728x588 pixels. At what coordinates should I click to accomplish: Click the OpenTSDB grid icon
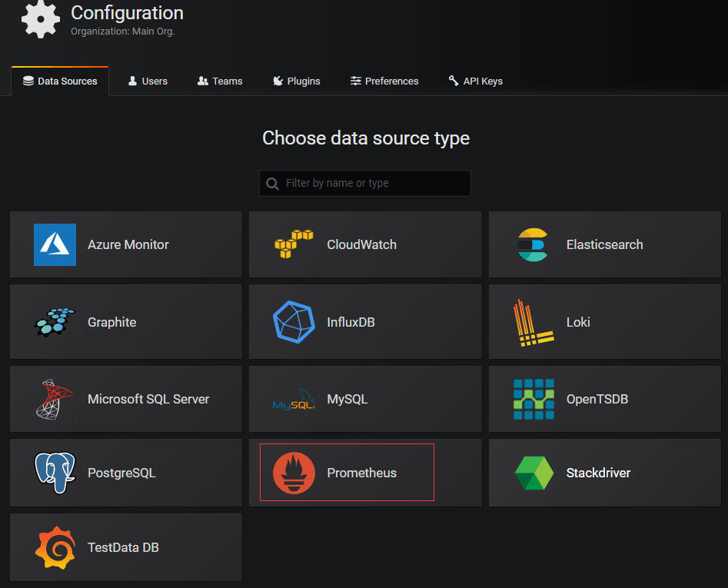point(534,399)
